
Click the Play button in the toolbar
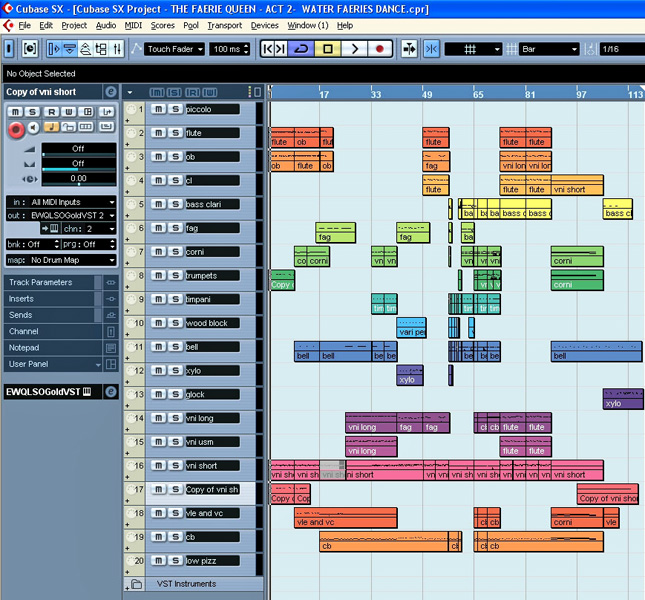[354, 49]
